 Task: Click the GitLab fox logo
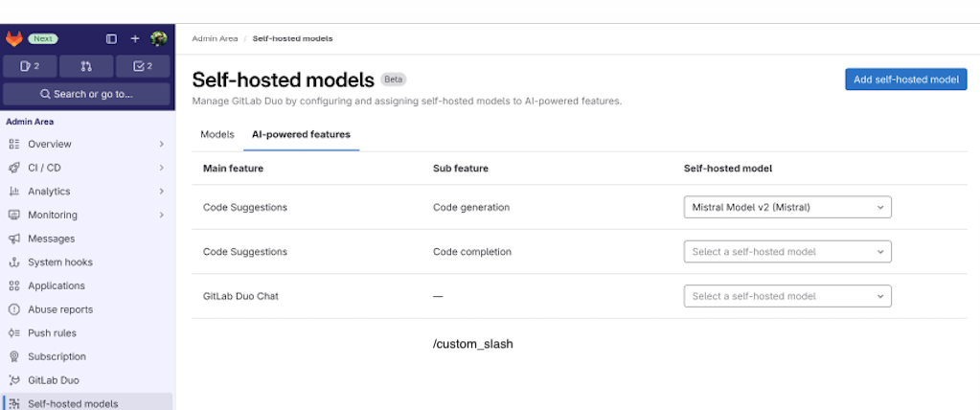click(14, 38)
